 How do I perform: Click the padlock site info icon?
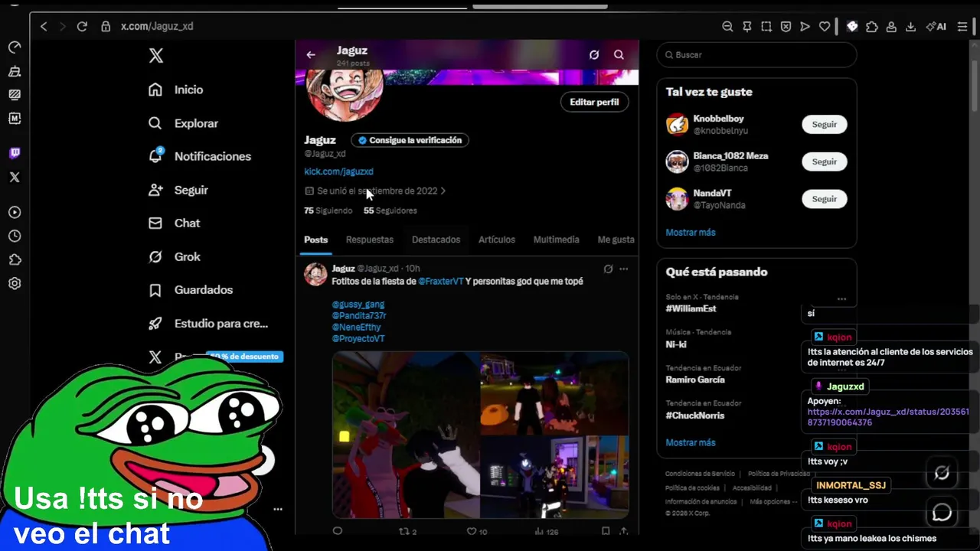tap(106, 26)
